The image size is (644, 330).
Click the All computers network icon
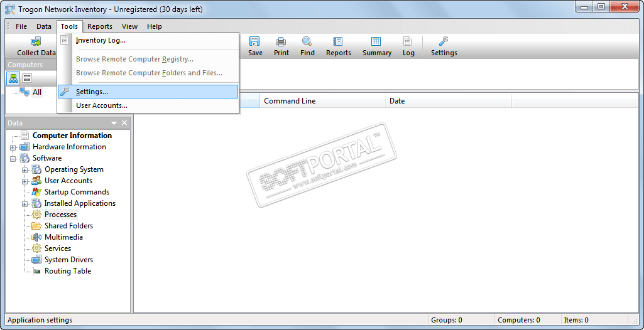click(25, 92)
